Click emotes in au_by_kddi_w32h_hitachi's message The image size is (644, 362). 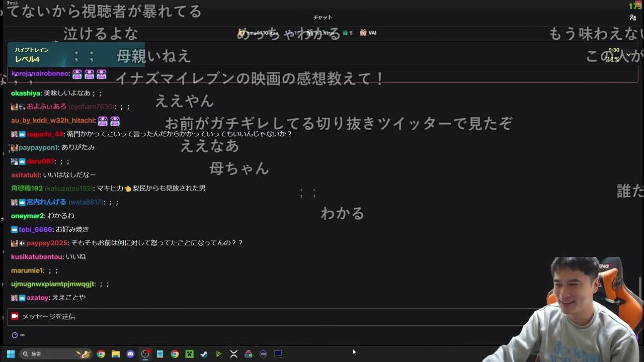pyautogui.click(x=109, y=121)
